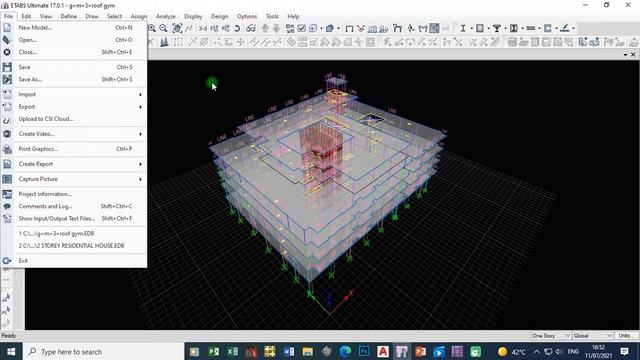The width and height of the screenshot is (640, 360).
Task: Click the Move Up in List arrow
Action: [x=265, y=28]
